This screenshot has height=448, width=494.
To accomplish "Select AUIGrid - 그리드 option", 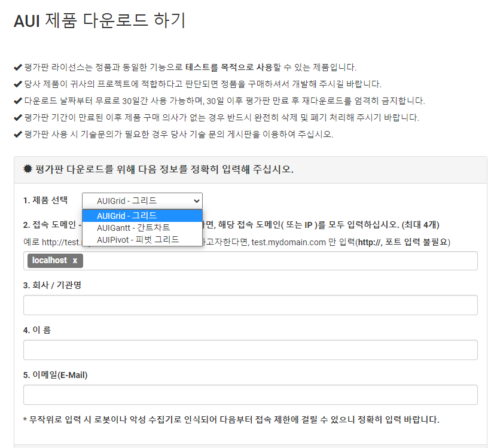I will coord(142,216).
